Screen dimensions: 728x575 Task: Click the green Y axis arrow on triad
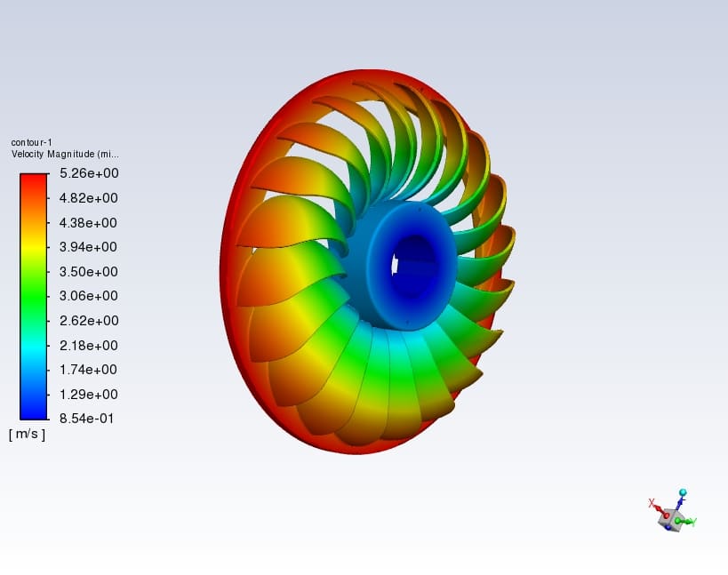[x=688, y=522]
